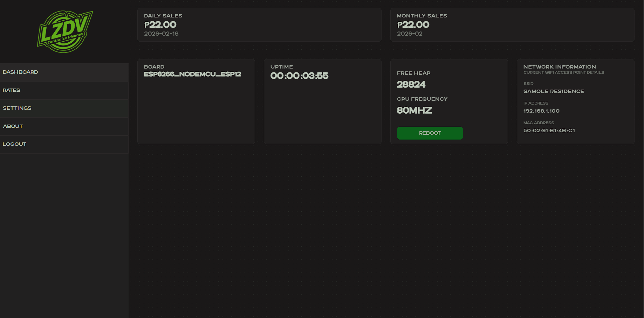Image resolution: width=644 pixels, height=318 pixels.
Task: Click the Daily Sales amount P22.00
Action: pos(160,24)
